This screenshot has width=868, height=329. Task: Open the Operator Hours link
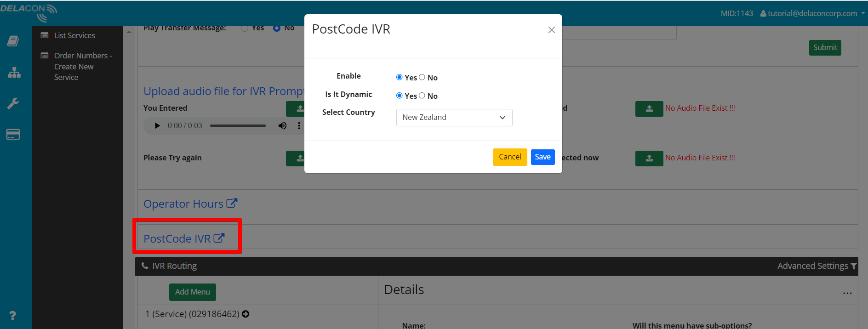183,204
